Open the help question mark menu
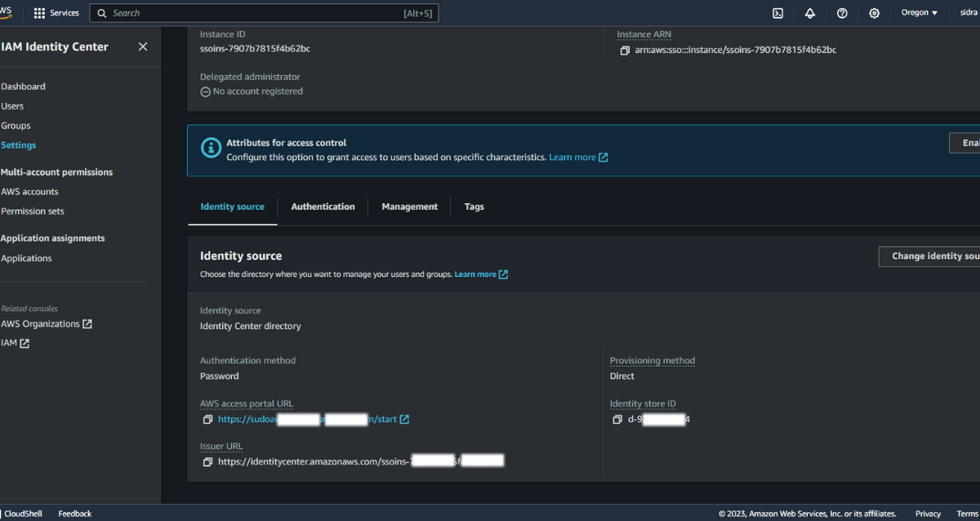The height and width of the screenshot is (521, 980). tap(842, 13)
